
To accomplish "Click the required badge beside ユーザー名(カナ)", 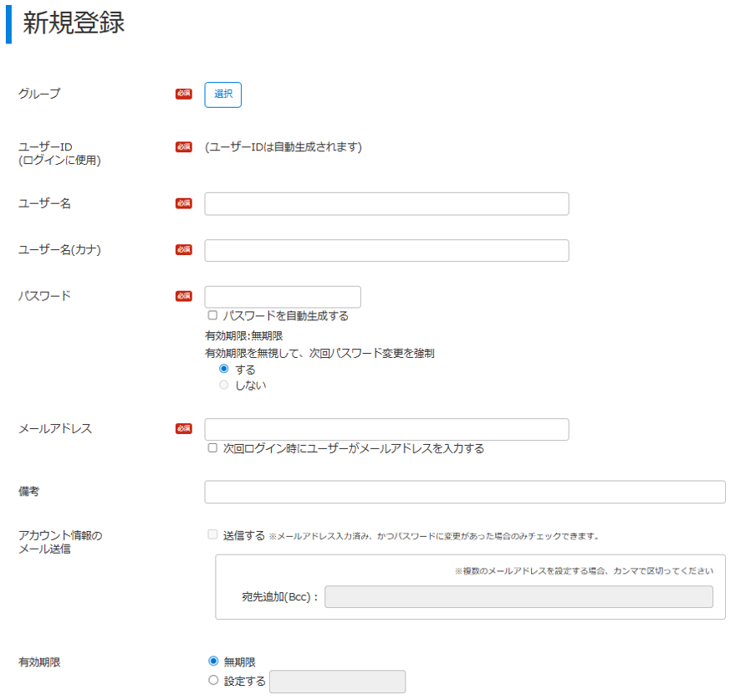I will (x=183, y=250).
